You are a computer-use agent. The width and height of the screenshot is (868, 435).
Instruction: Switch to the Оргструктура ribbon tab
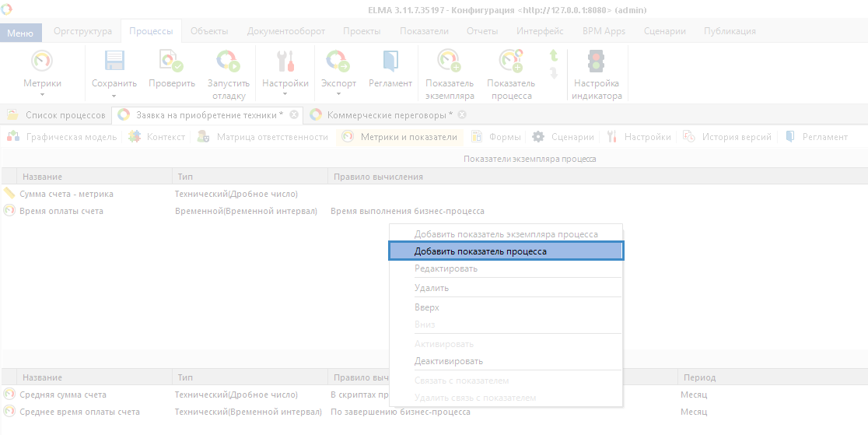click(x=82, y=31)
